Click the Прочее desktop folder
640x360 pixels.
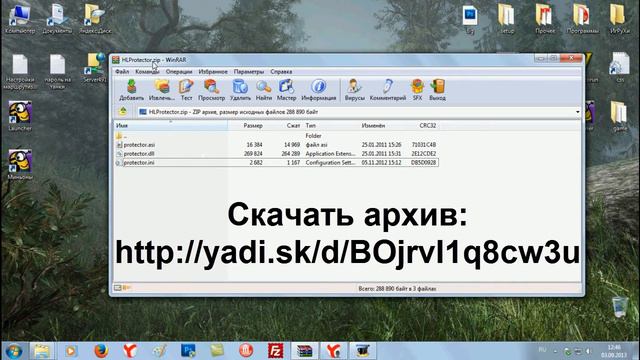[x=544, y=18]
